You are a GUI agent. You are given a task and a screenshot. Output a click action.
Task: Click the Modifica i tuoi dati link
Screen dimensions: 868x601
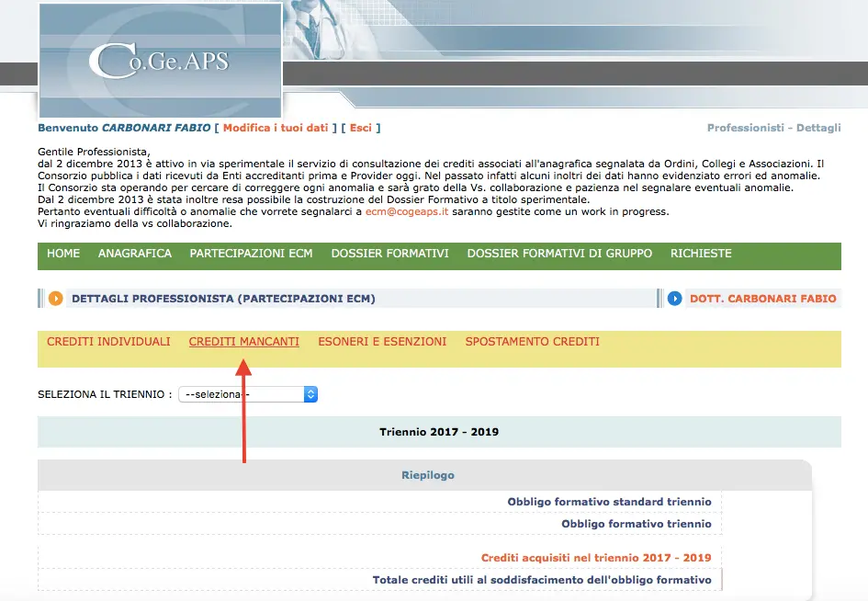click(276, 128)
